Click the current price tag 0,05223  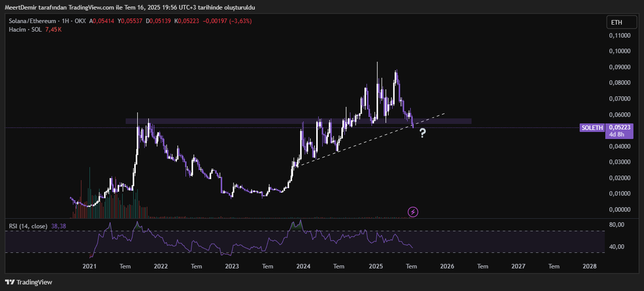pos(619,128)
